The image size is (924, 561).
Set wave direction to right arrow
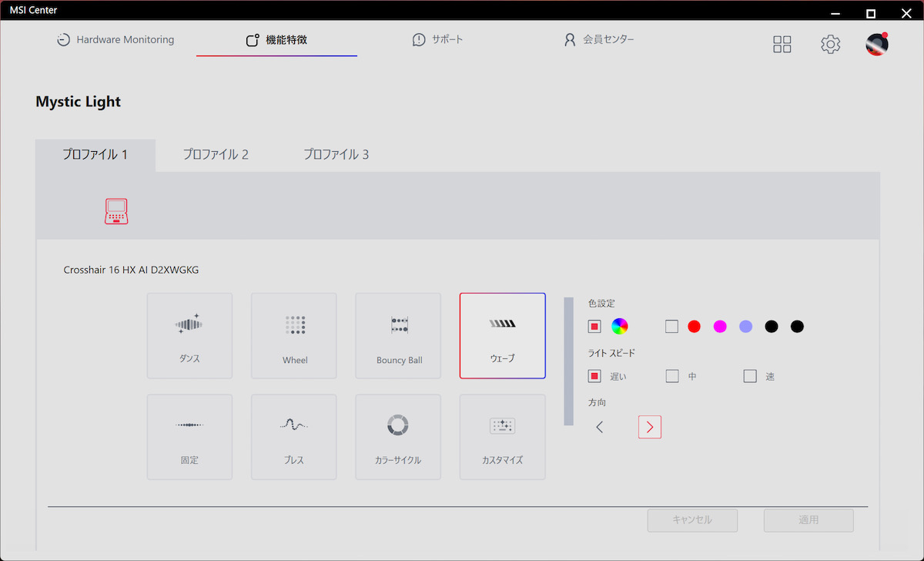point(650,427)
